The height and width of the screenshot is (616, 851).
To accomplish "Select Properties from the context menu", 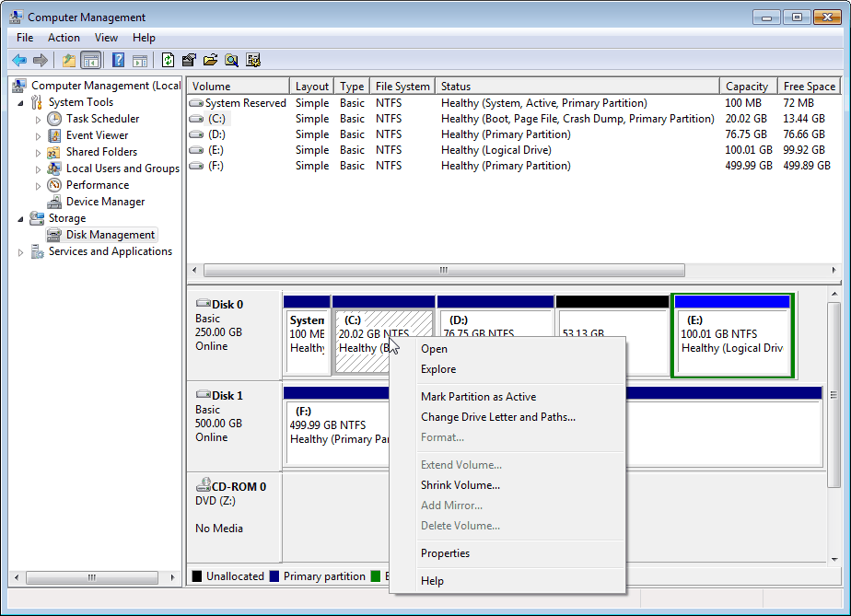I will (508, 553).
